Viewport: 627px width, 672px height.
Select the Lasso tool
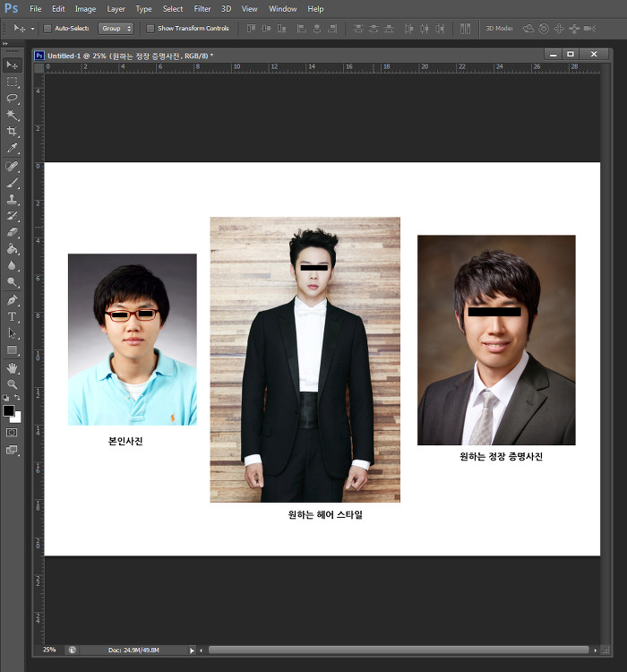click(x=13, y=99)
